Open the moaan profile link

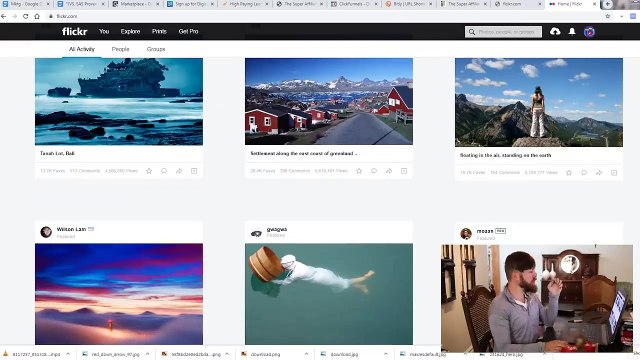[485, 231]
